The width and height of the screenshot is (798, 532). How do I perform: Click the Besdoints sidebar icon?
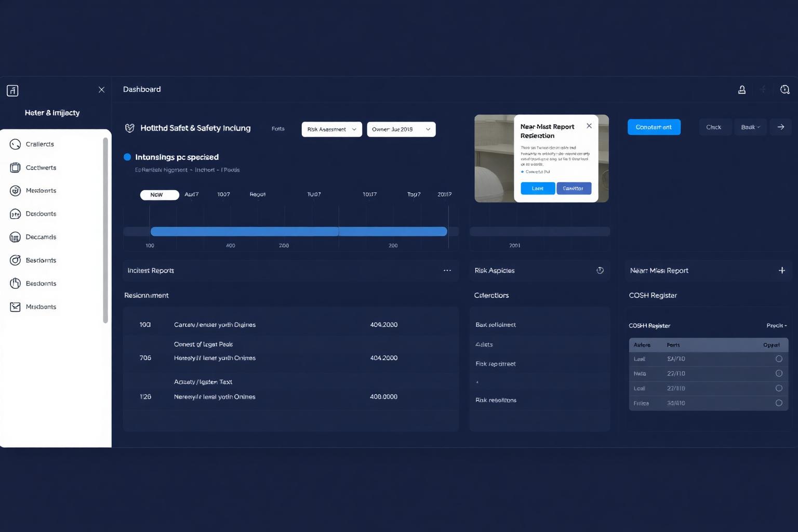(x=15, y=284)
